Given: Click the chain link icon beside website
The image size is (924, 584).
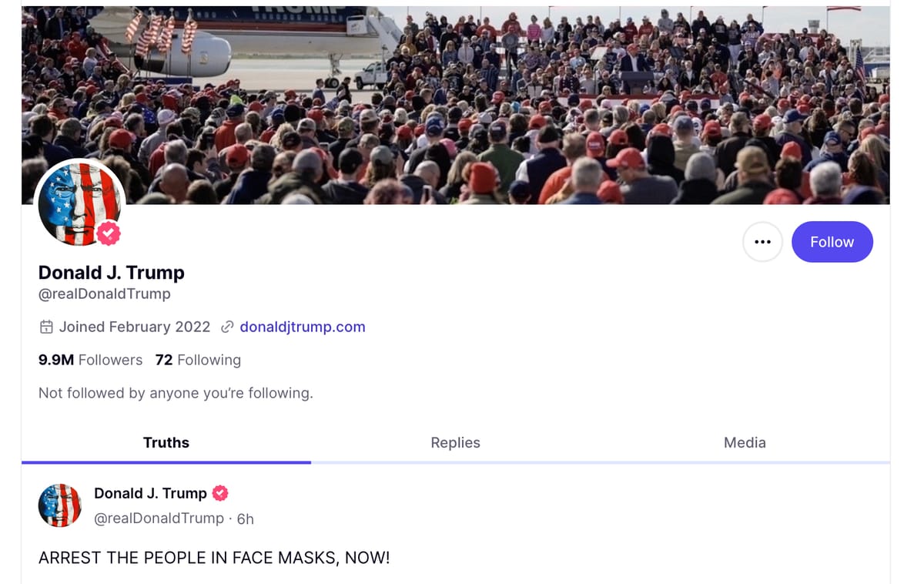Looking at the screenshot, I should point(227,327).
